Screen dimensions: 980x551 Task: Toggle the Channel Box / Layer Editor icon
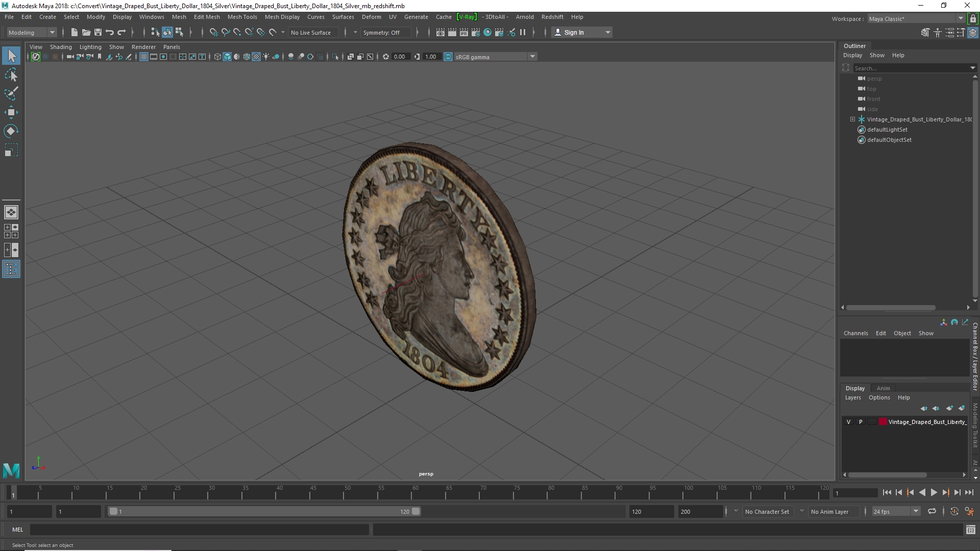973,33
